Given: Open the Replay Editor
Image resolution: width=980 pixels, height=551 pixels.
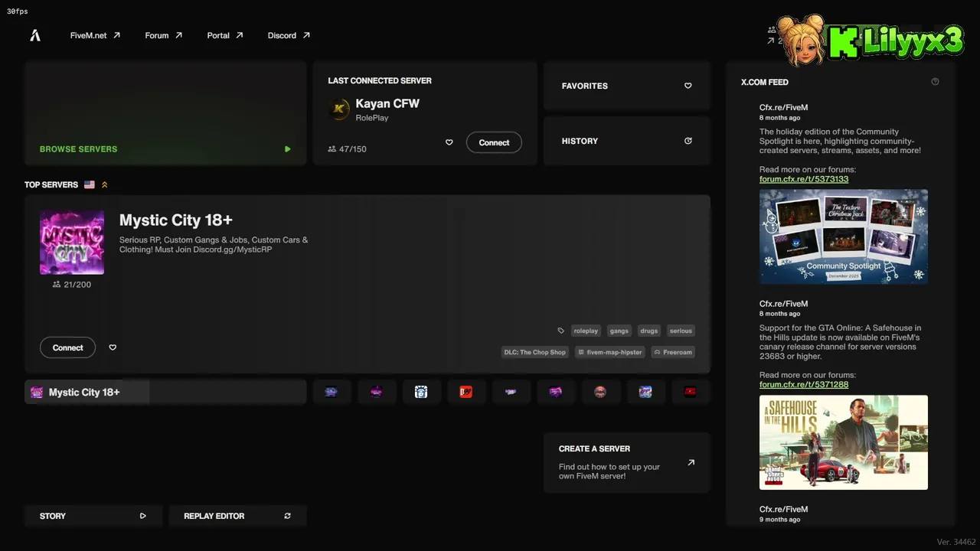Looking at the screenshot, I should coord(237,516).
